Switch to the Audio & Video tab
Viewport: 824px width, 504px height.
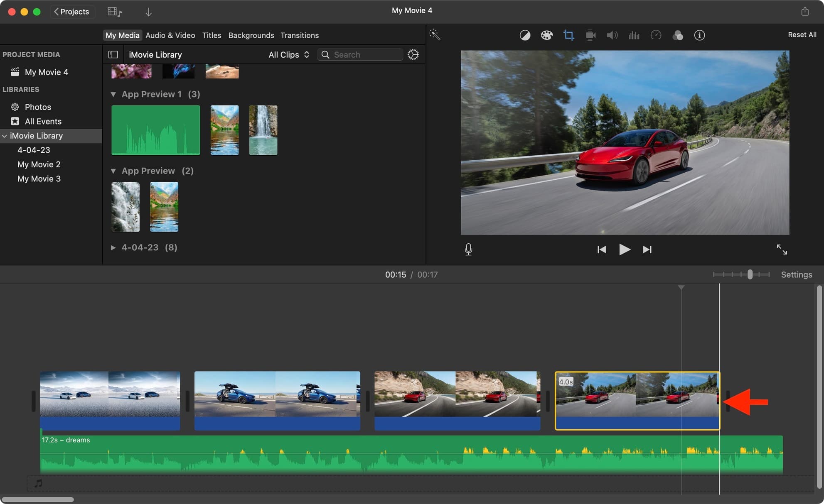tap(170, 35)
